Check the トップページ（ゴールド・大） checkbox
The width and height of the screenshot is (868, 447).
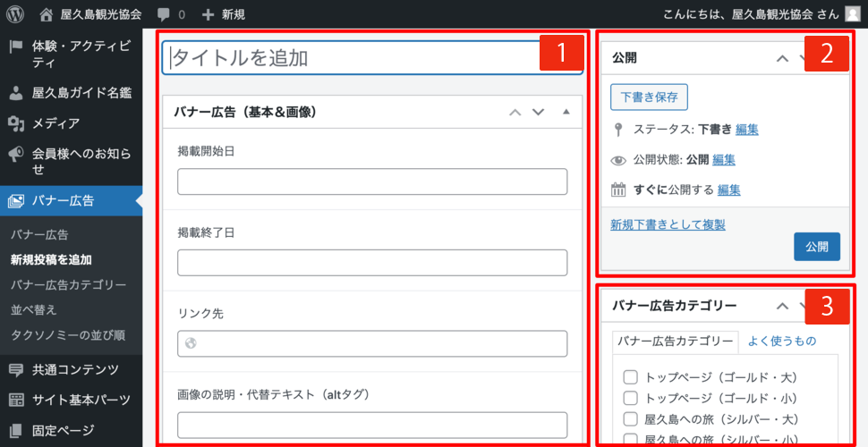click(630, 377)
